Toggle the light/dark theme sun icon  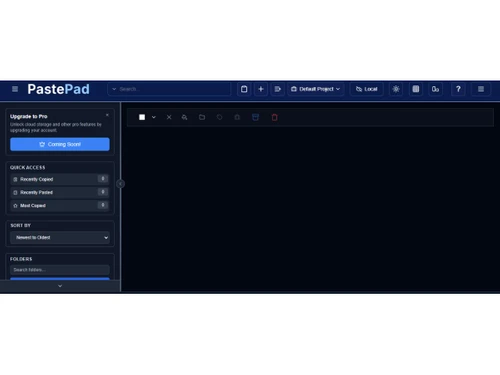(396, 89)
